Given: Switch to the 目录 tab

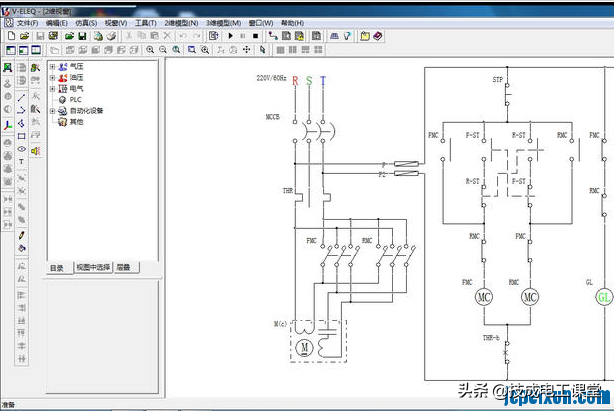Looking at the screenshot, I should [x=57, y=268].
